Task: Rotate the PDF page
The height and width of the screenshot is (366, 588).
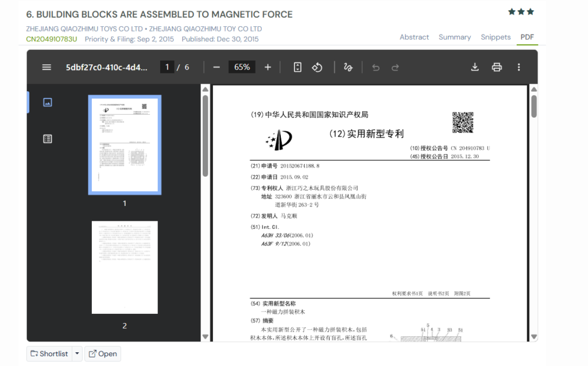Action: [316, 67]
